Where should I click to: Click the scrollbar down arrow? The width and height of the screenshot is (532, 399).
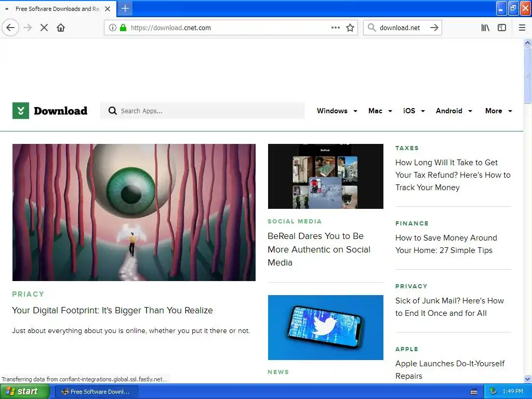[x=527, y=379]
